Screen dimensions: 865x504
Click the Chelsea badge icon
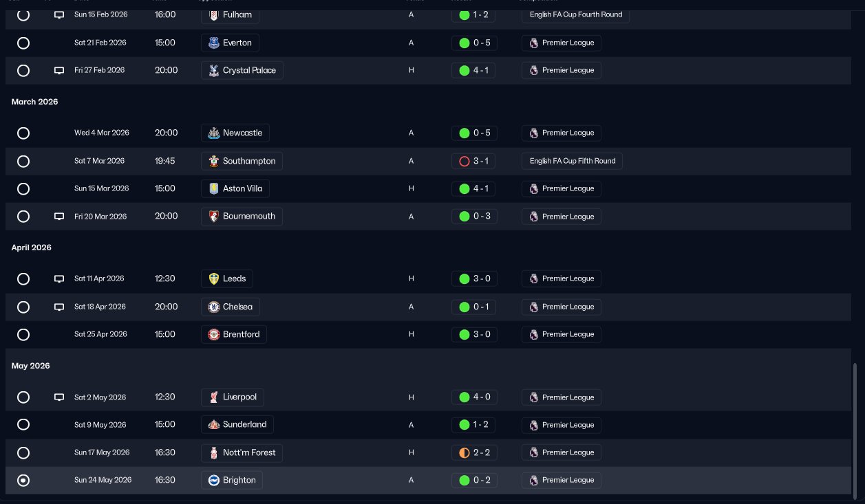214,307
